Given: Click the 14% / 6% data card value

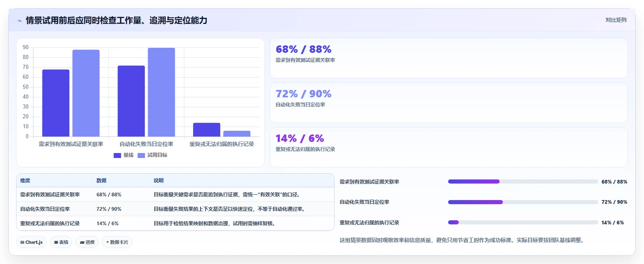Looking at the screenshot, I should click(x=300, y=138).
